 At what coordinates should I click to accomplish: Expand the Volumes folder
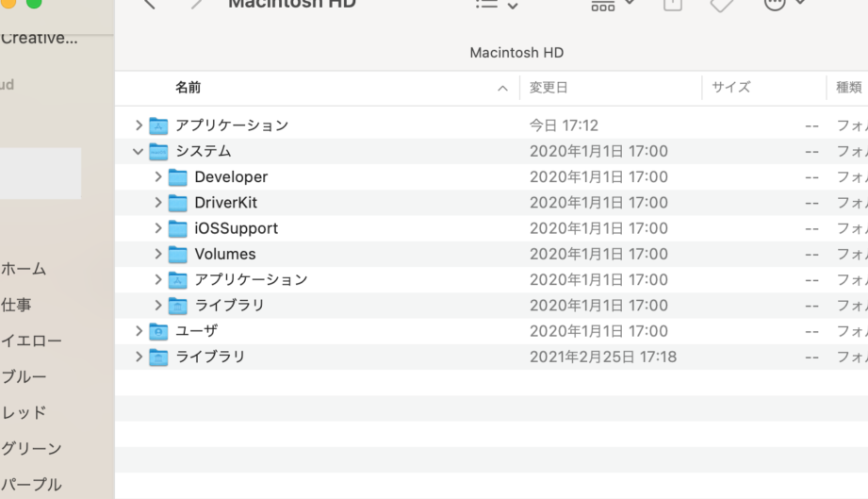tap(158, 254)
